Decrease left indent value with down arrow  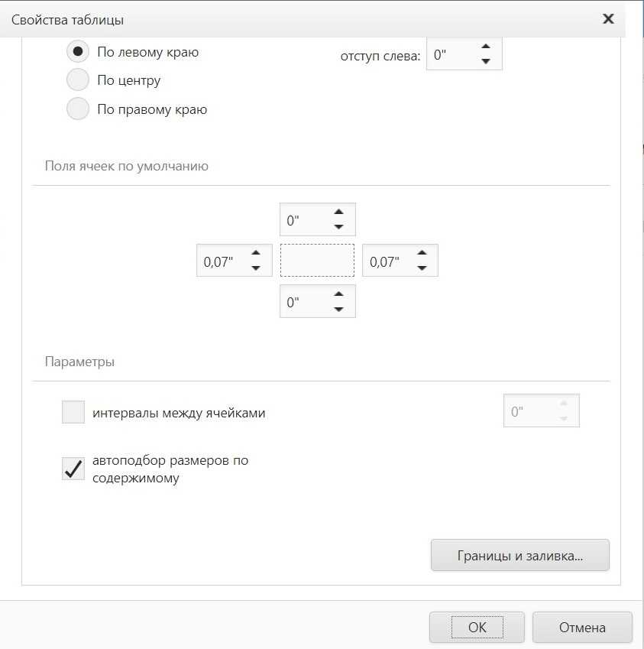485,63
